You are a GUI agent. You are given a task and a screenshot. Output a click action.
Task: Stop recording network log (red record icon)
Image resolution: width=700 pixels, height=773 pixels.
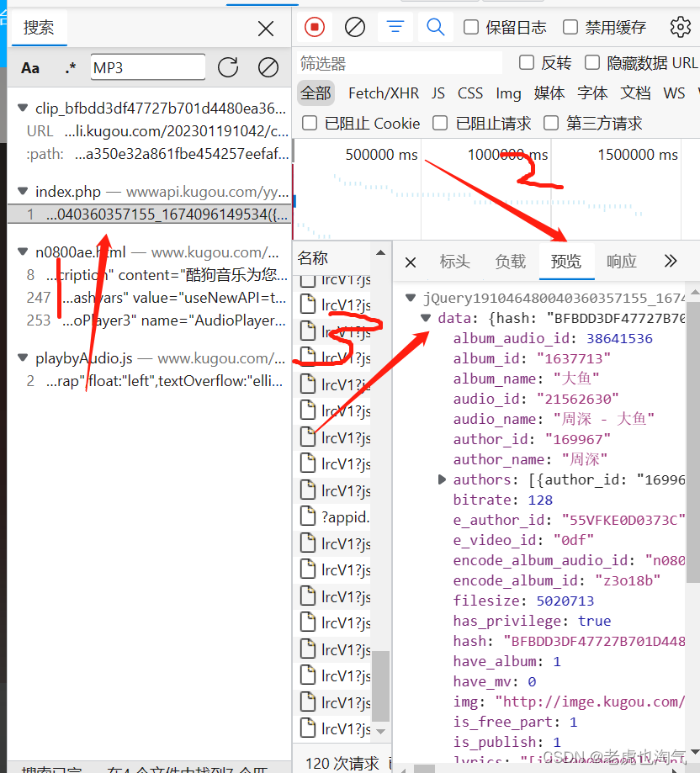coord(315,27)
